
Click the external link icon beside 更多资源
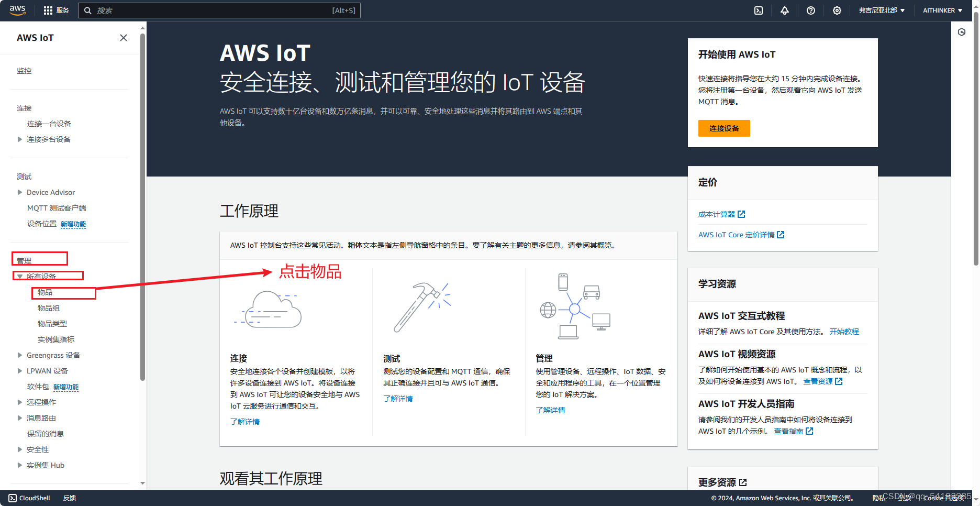tap(743, 482)
